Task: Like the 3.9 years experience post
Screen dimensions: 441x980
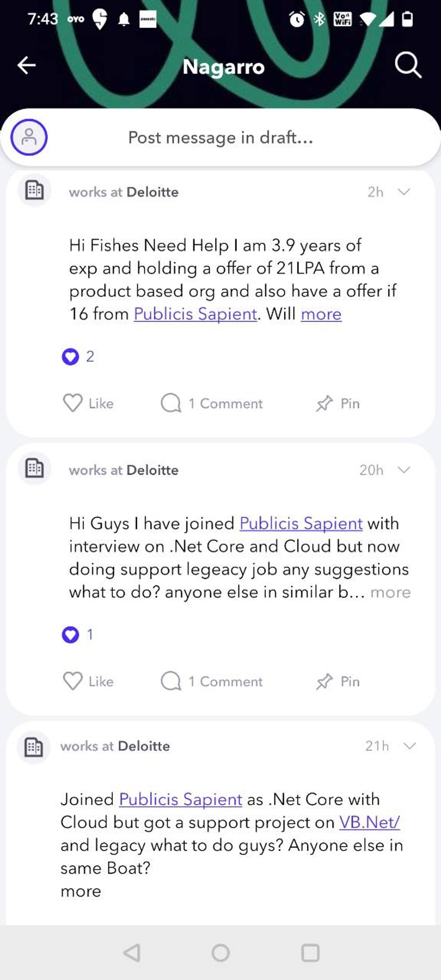Action: tap(88, 403)
